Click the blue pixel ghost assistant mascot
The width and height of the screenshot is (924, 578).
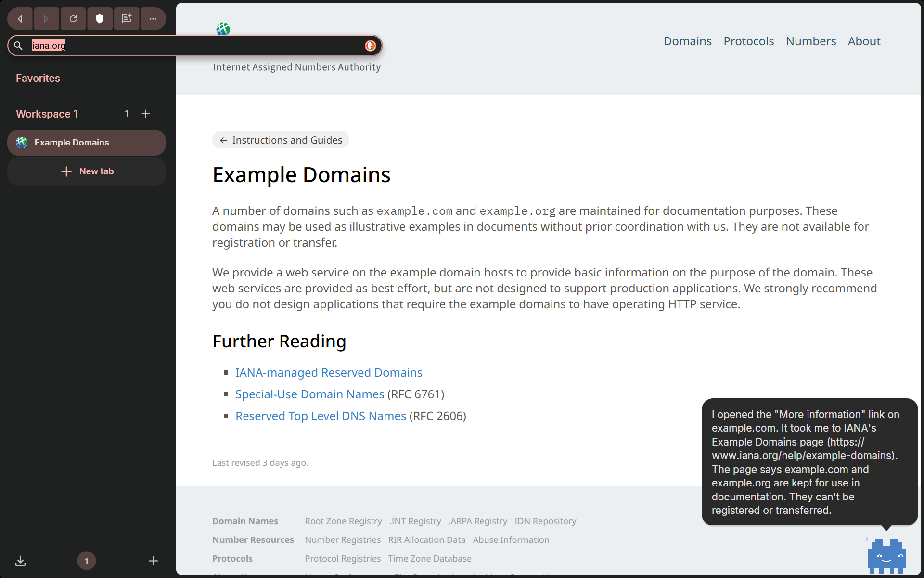tap(886, 556)
